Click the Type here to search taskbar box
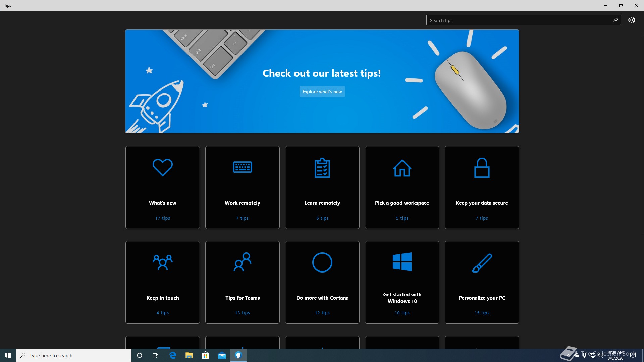The width and height of the screenshot is (644, 362). coord(74,355)
